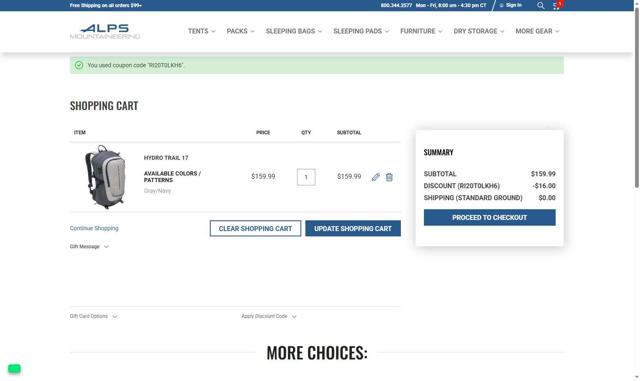This screenshot has height=381, width=640.
Task: Open the shopping cart icon in header
Action: pyautogui.click(x=557, y=6)
